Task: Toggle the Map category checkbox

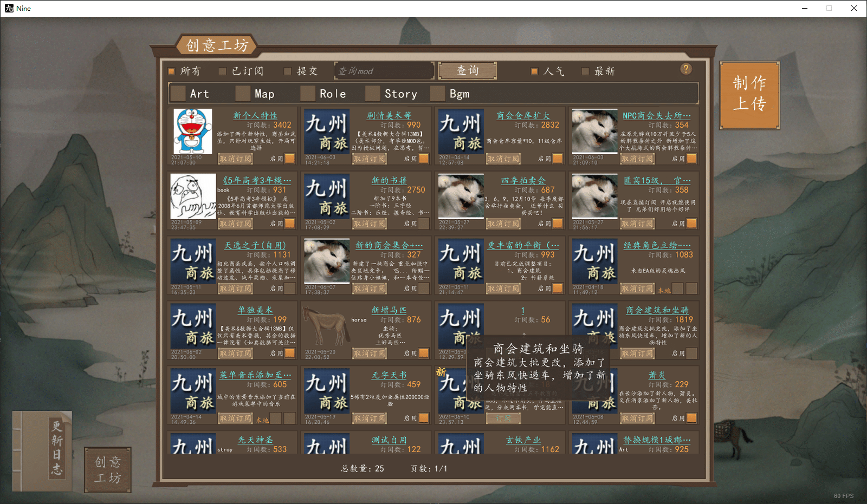Action: coord(243,94)
